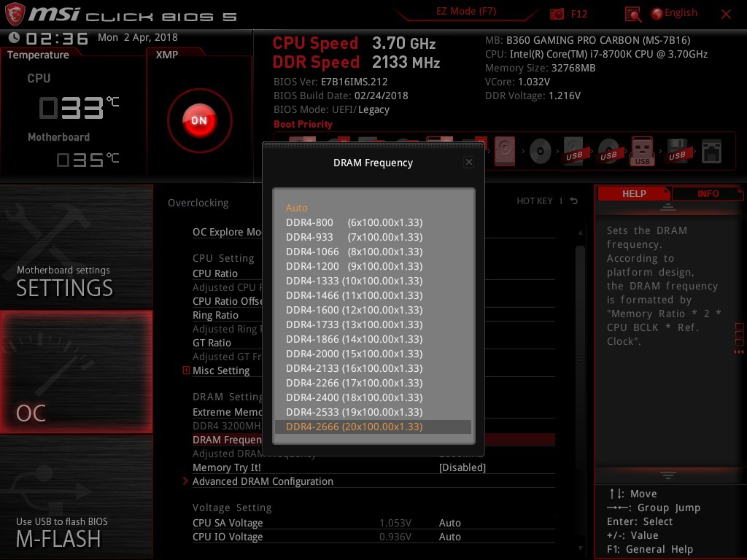Select the Ring Ratio setting
Screen dimensions: 747x560
click(x=215, y=315)
